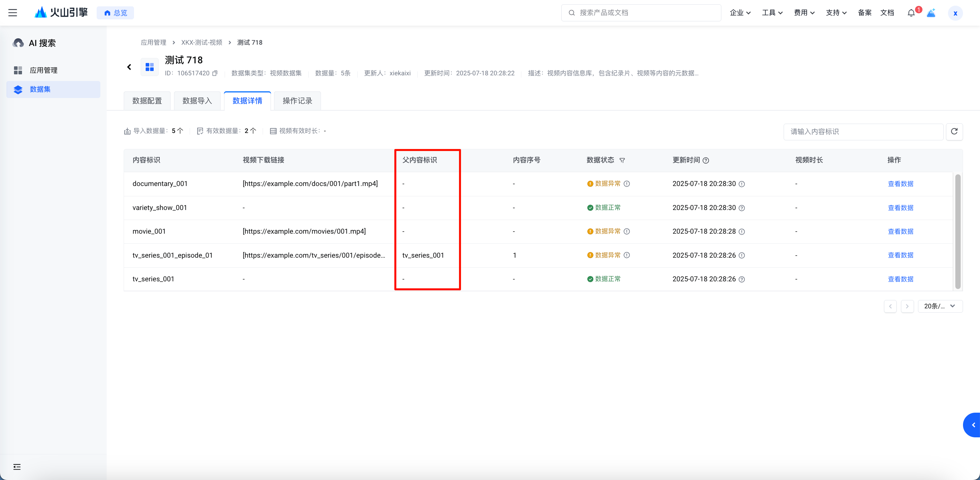Collapse the sidebar using bottom-left icon
Screen dimensions: 980x480
point(17,467)
